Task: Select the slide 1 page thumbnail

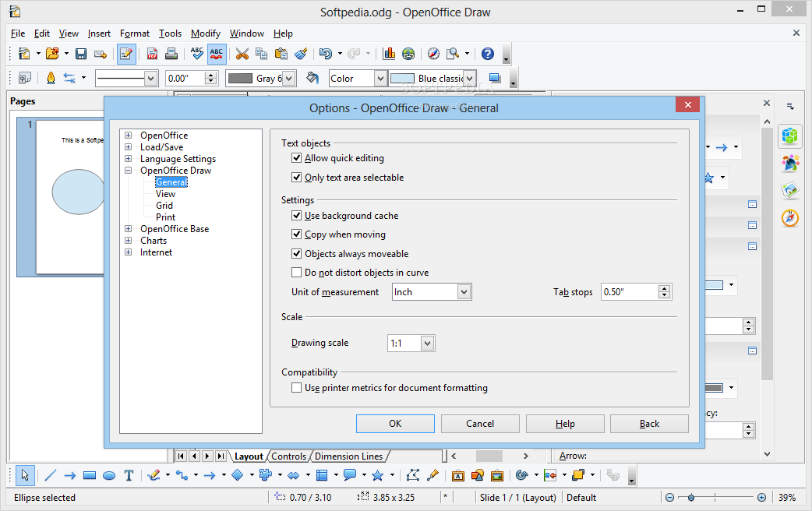Action: click(x=69, y=197)
